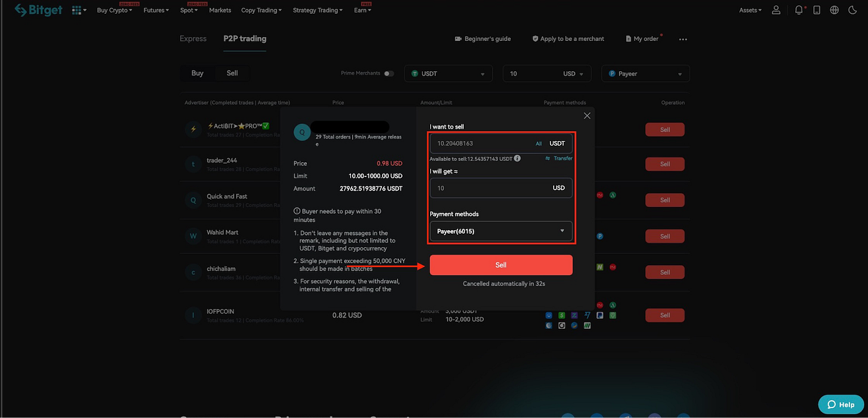This screenshot has width=868, height=418.
Task: Click the info icon next to available balance
Action: coord(517,158)
